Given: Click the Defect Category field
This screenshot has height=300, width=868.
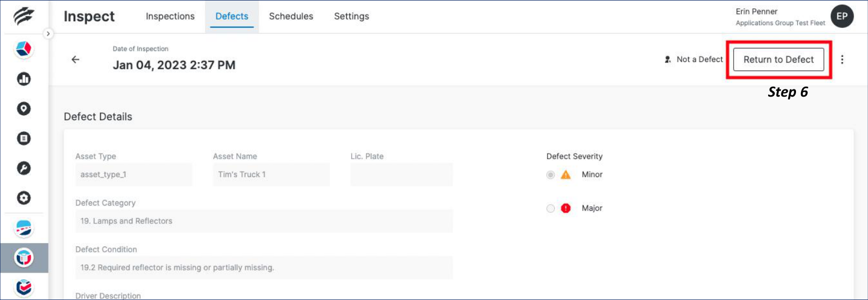Looking at the screenshot, I should pyautogui.click(x=263, y=221).
